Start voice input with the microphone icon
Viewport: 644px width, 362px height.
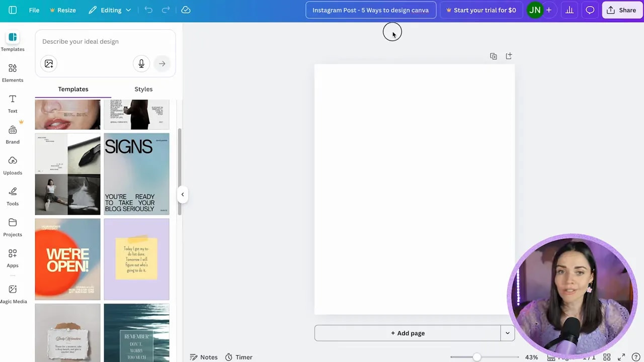click(141, 63)
